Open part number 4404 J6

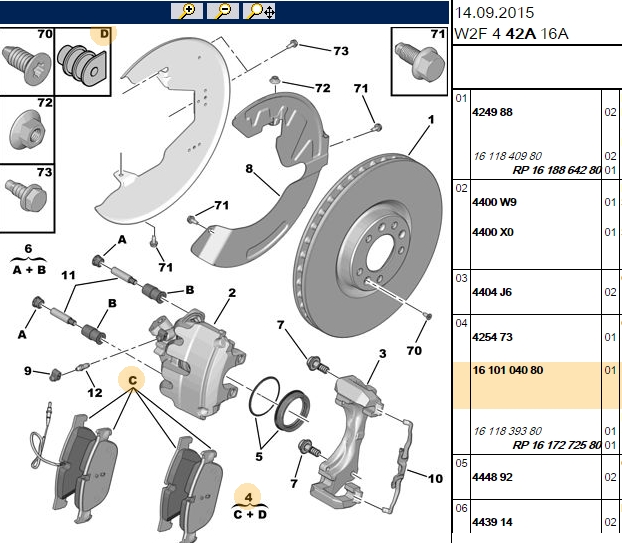click(x=492, y=292)
